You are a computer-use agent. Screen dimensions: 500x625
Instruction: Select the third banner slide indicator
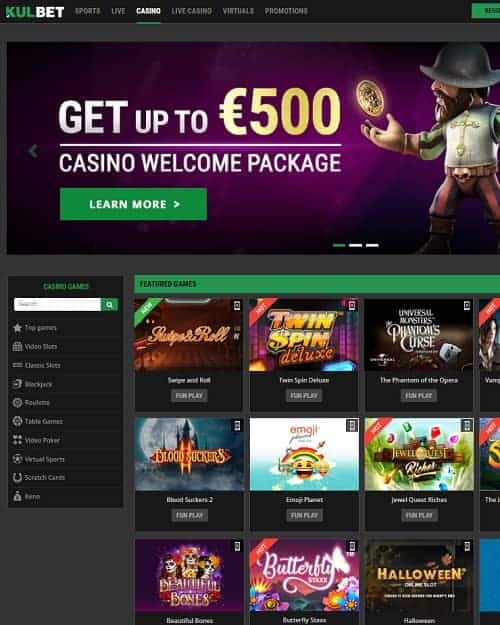[372, 245]
